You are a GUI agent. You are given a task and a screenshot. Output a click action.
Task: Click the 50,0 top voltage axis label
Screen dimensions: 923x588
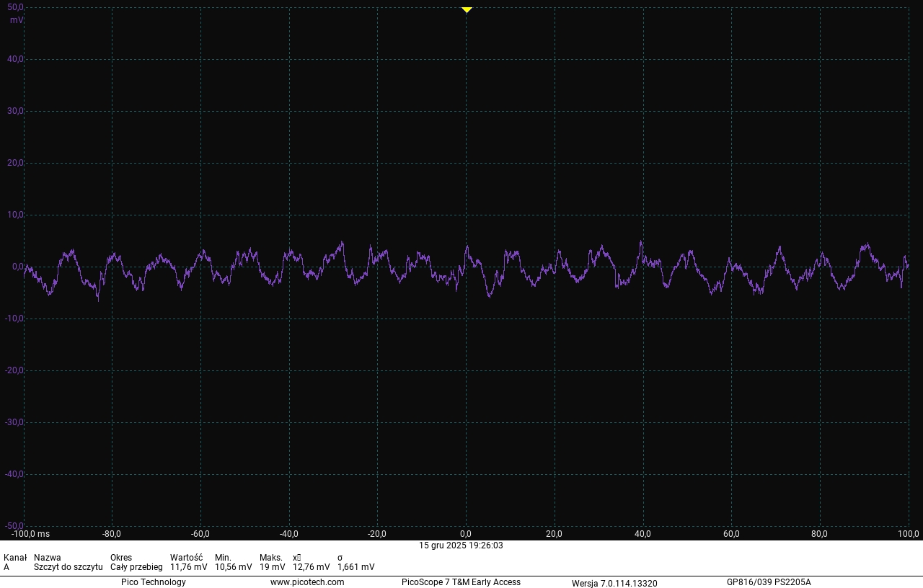16,7
